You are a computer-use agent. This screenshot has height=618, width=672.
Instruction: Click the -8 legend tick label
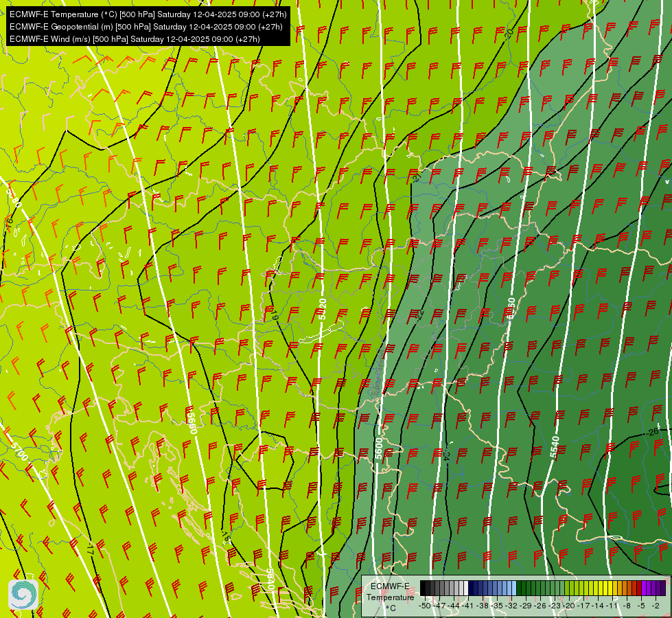[627, 606]
